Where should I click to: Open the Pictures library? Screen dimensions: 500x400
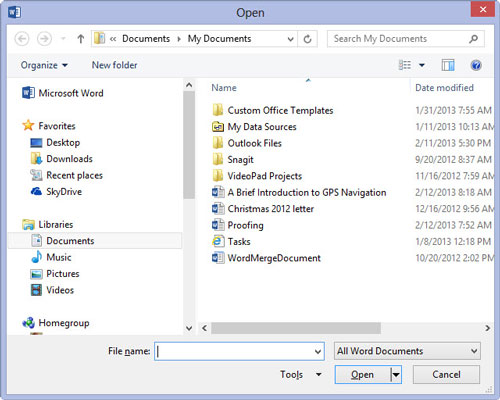click(x=55, y=274)
